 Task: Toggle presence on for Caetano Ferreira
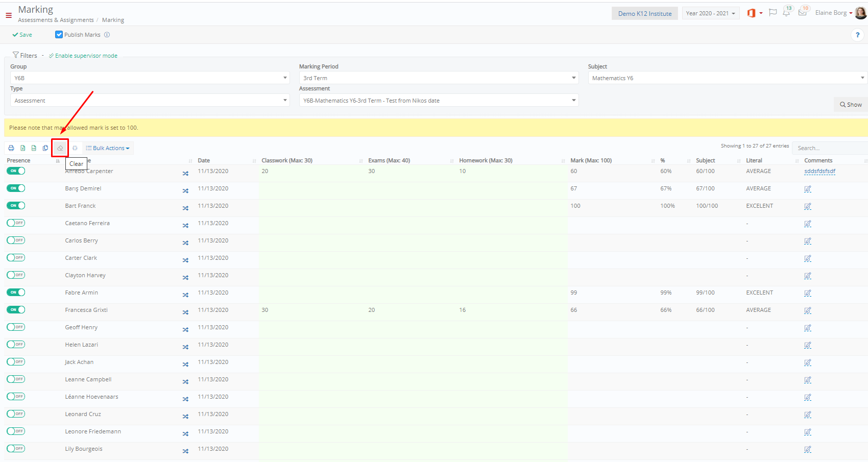16,223
